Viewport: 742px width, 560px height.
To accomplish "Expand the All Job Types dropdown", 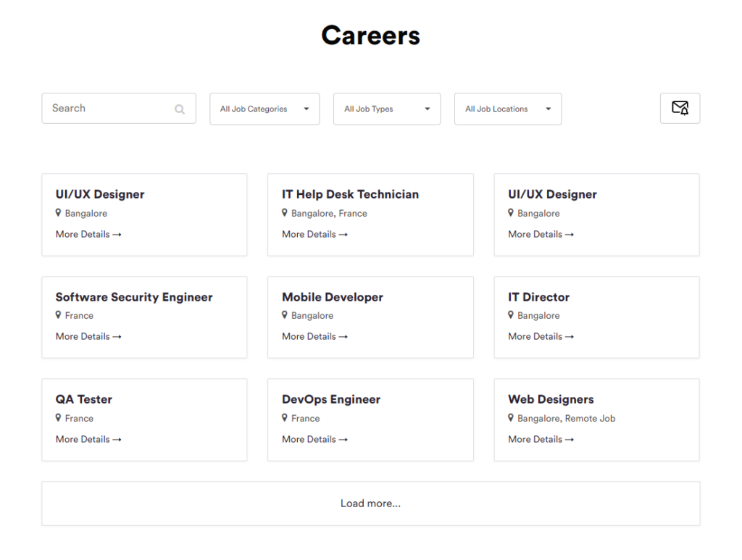I will click(x=387, y=109).
